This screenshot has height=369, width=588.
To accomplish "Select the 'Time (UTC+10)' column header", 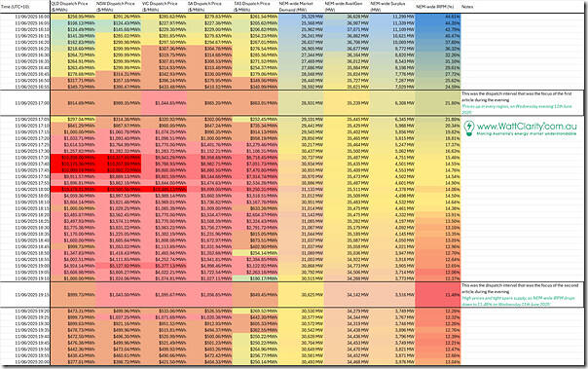I will click(x=25, y=7).
